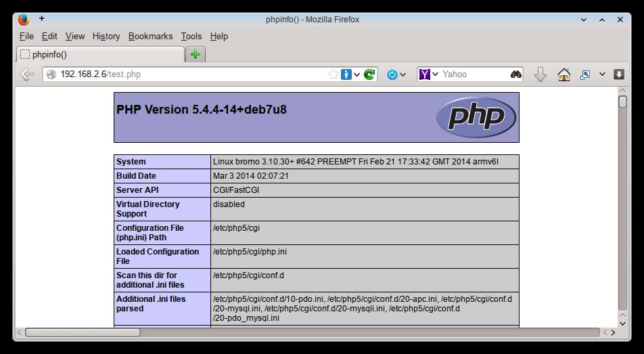Go to the home page icon
The image size is (644, 354).
[563, 74]
